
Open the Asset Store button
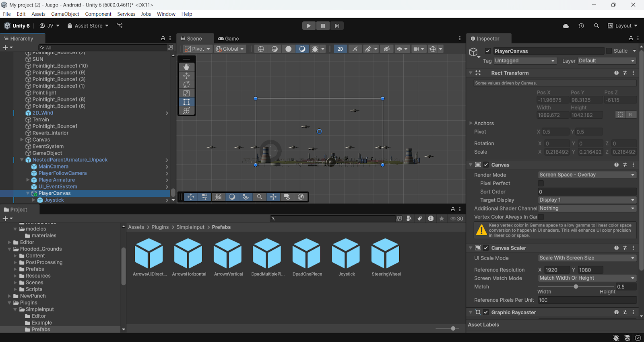(x=88, y=26)
